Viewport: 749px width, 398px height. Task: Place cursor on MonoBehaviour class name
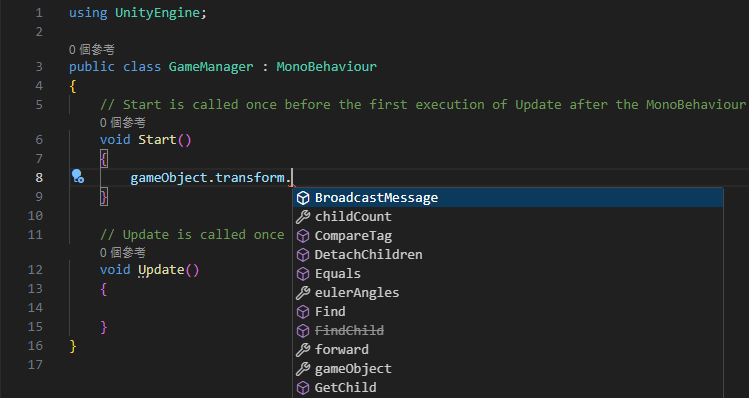(x=326, y=66)
